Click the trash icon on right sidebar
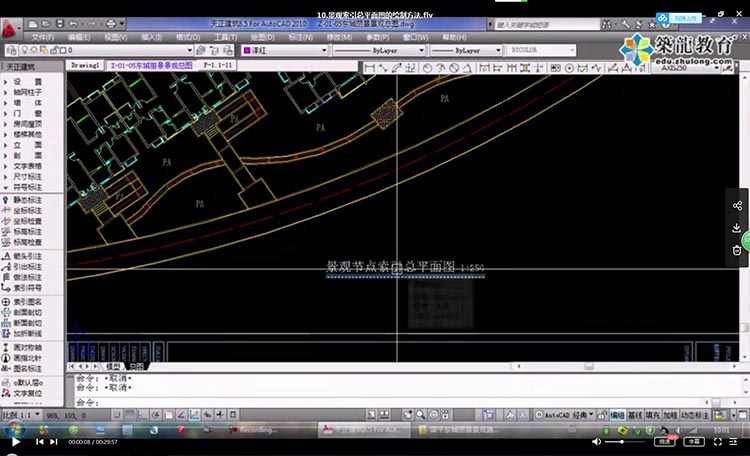Viewport: 750px width, 456px height. click(x=737, y=250)
